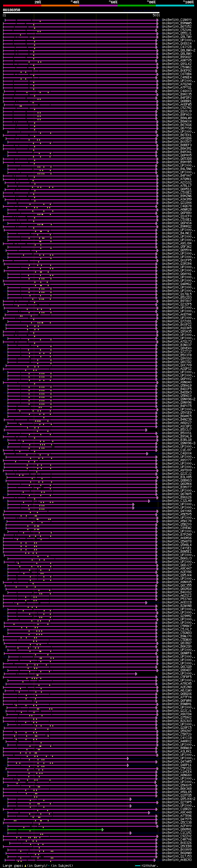Viewport: 197px width, 868px height.
Task: Click the UniRef100_Q4TAR5 label
Action: (x=177, y=761)
